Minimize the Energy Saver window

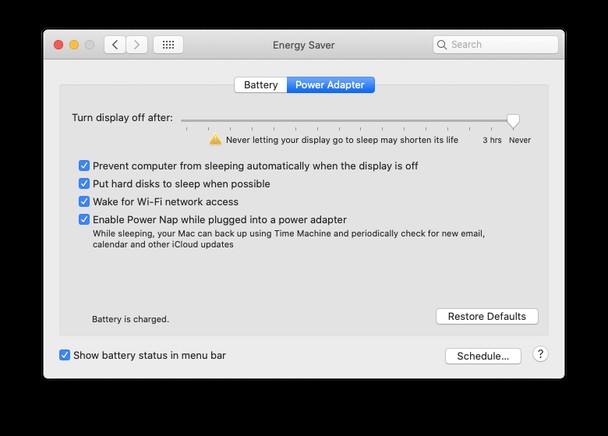coord(74,45)
